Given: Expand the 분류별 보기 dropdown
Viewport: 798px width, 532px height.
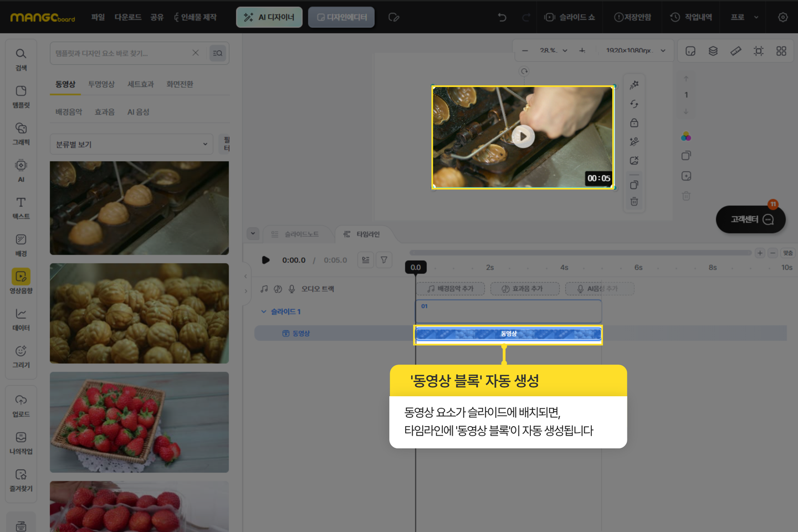Looking at the screenshot, I should pyautogui.click(x=131, y=144).
